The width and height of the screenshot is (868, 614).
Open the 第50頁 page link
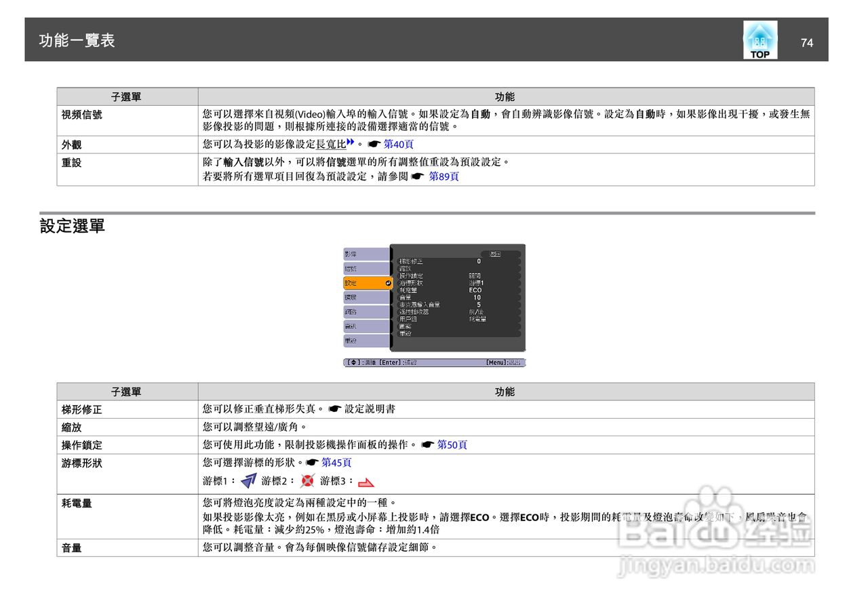[x=452, y=445]
